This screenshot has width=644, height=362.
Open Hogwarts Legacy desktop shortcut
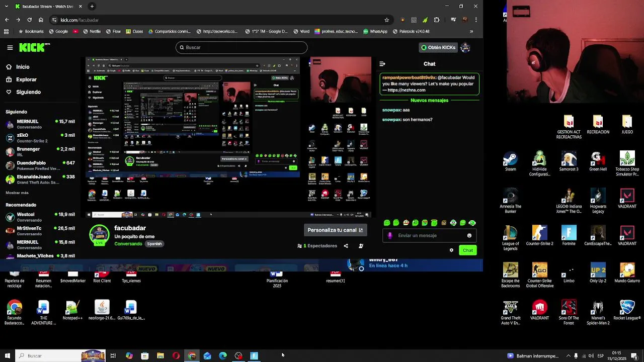click(x=598, y=201)
